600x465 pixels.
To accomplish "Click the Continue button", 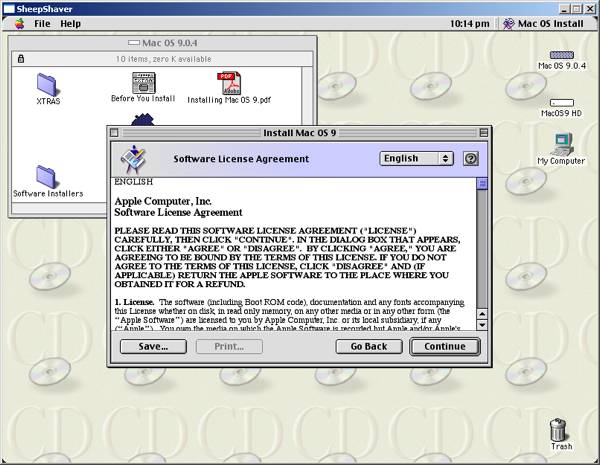I will coord(444,346).
